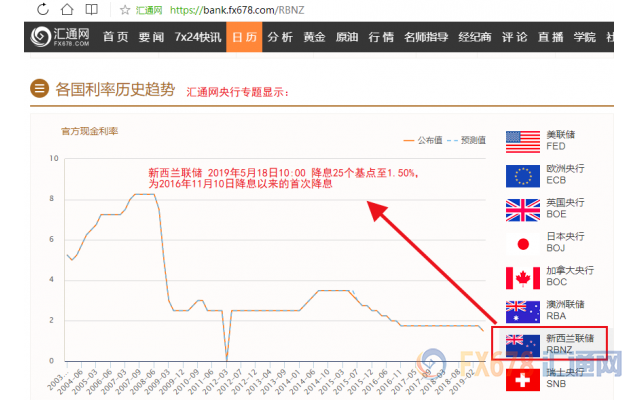Open the reading mode book icon
The width and height of the screenshot is (640, 400).
coord(91,9)
